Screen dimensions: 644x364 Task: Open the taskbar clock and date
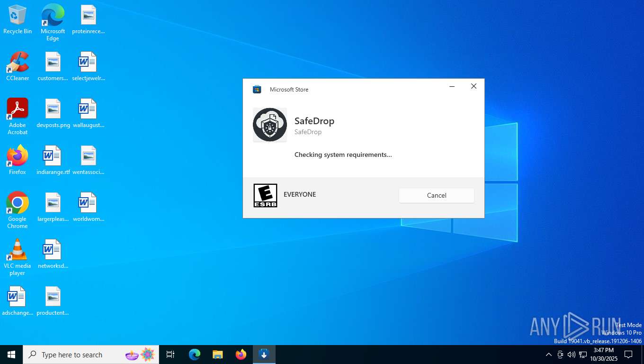(x=604, y=355)
